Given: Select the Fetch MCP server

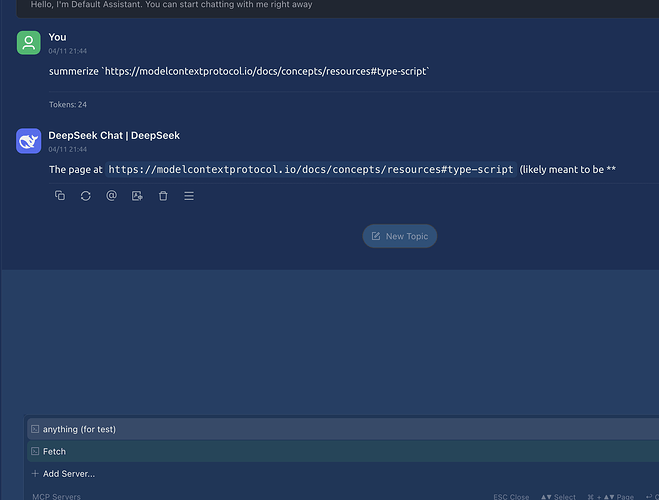Looking at the screenshot, I should 343,451.
